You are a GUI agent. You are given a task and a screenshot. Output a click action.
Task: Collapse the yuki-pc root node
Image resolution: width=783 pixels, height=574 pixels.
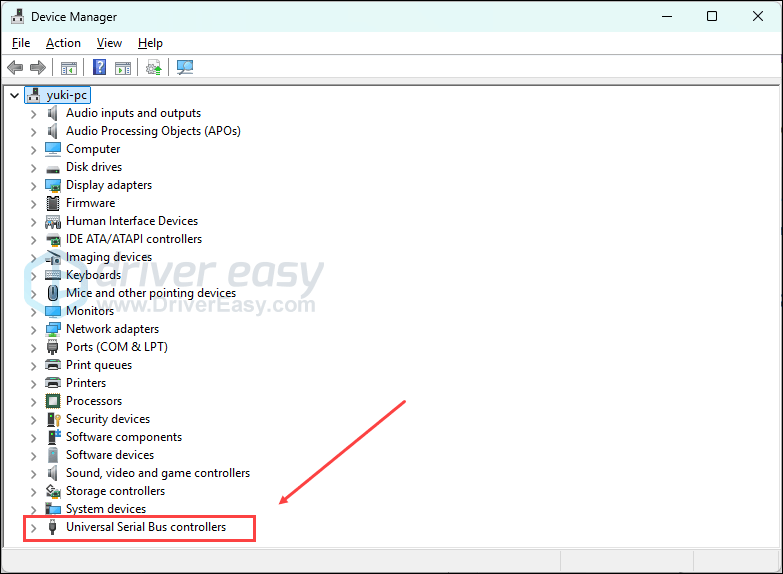pyautogui.click(x=14, y=95)
